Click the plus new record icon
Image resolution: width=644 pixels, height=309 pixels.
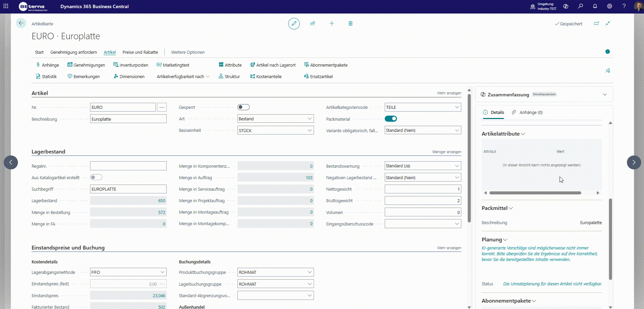pos(332,23)
